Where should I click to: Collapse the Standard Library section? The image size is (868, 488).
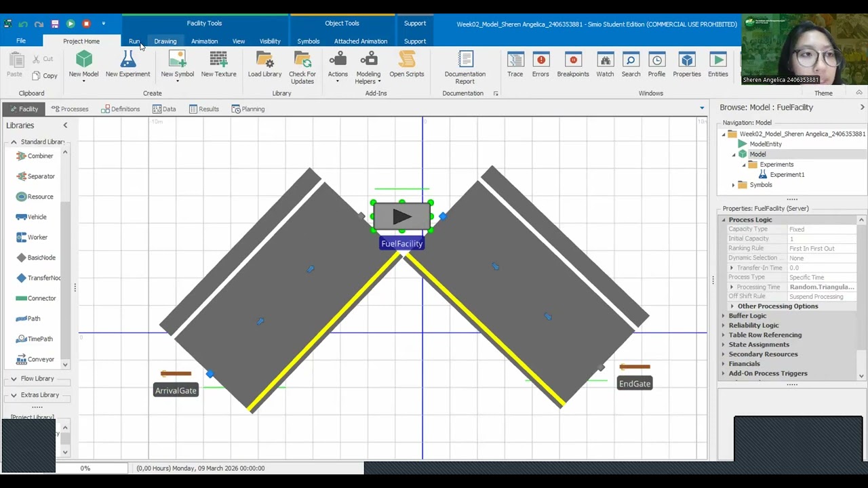click(14, 142)
